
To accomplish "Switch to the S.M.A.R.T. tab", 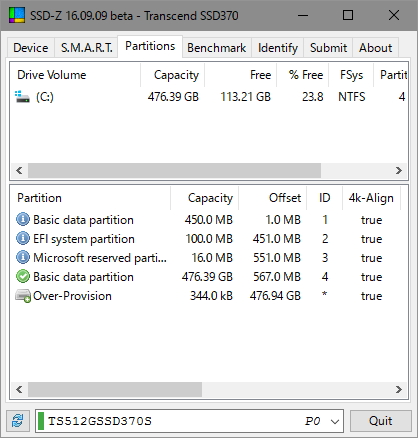I will [86, 48].
